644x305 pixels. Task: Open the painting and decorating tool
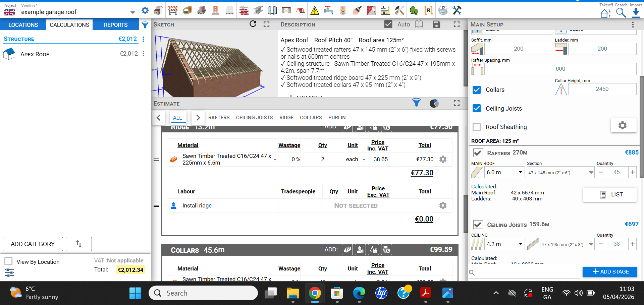[357, 10]
